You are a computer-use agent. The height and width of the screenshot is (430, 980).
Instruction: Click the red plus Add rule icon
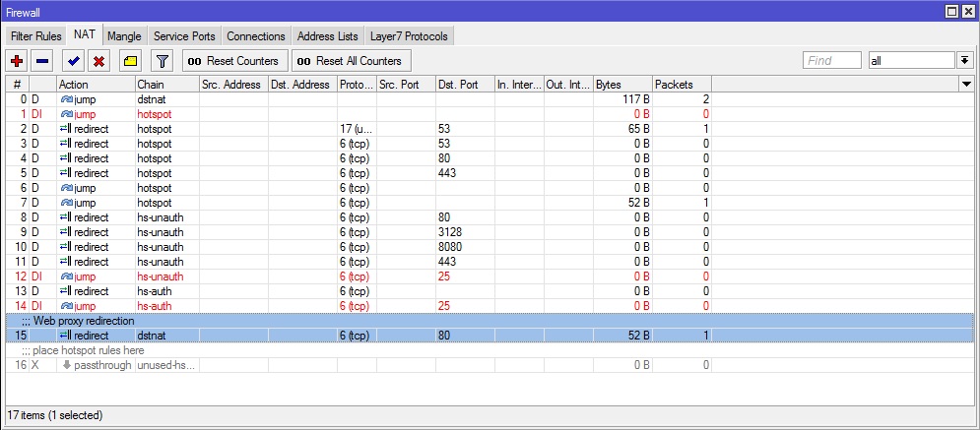[18, 61]
